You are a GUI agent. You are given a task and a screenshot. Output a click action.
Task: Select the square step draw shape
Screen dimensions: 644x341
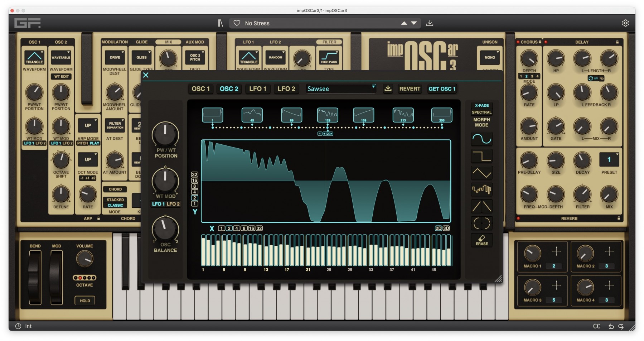481,156
